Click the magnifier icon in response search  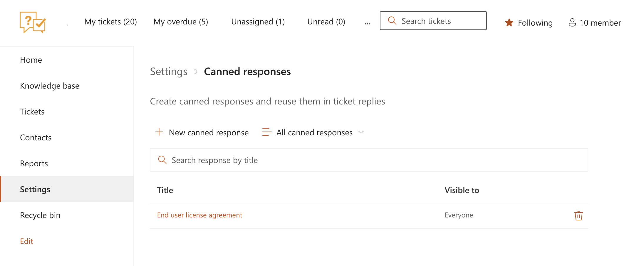point(162,160)
